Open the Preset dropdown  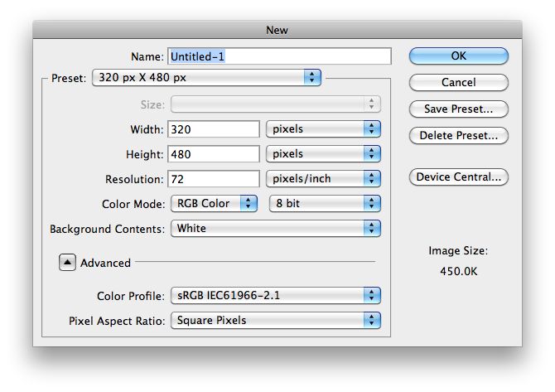[206, 77]
